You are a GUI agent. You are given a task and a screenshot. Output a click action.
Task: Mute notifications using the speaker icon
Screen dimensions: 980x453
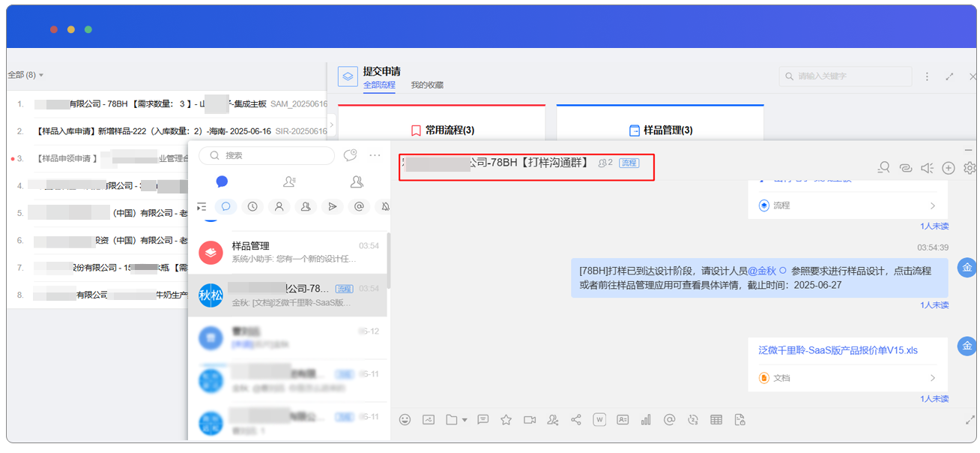(927, 168)
